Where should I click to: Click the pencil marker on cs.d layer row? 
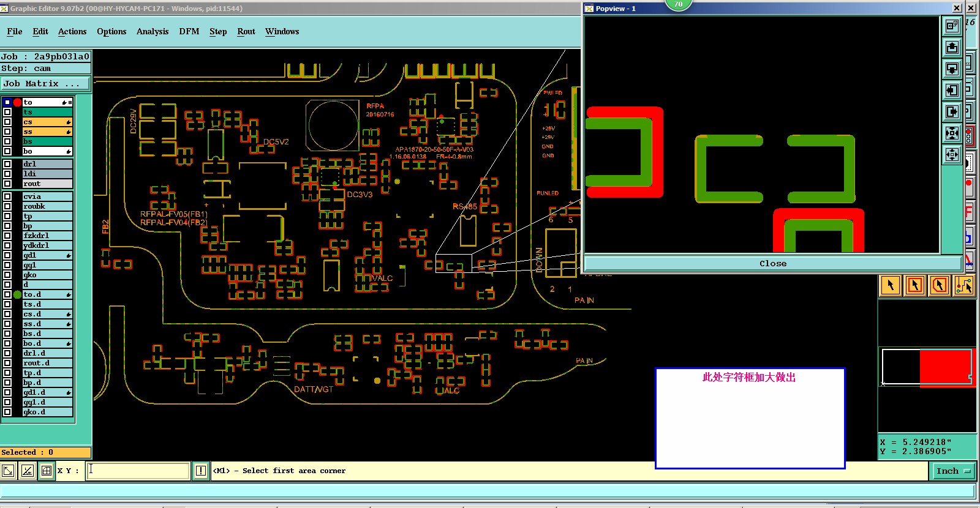click(x=69, y=314)
